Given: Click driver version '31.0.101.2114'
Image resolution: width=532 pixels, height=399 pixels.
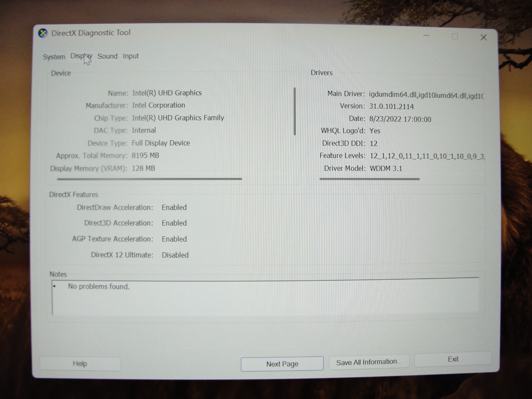Looking at the screenshot, I should (391, 107).
